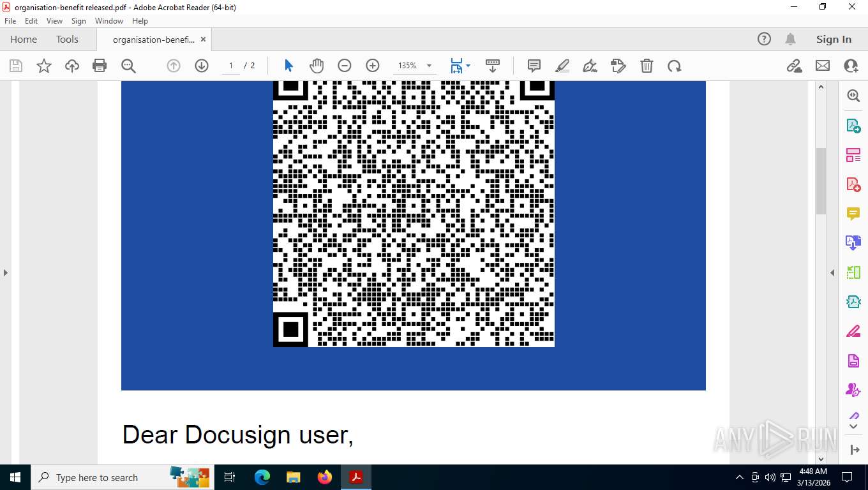Close the organisation-benefi... document tab

pyautogui.click(x=203, y=40)
